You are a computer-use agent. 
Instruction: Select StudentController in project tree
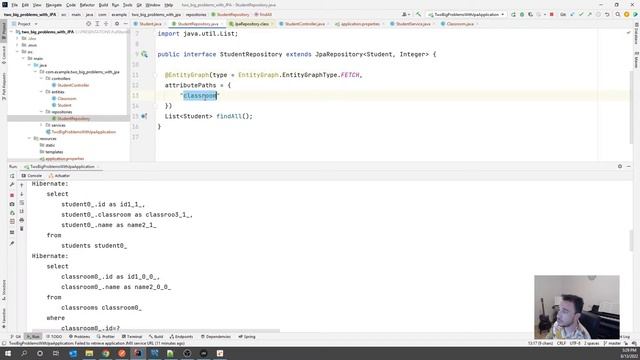pos(70,85)
